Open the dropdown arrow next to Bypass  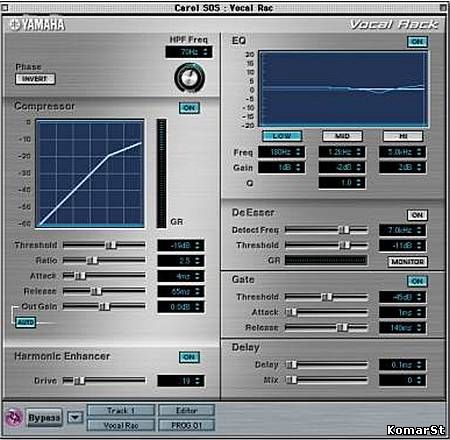click(75, 417)
